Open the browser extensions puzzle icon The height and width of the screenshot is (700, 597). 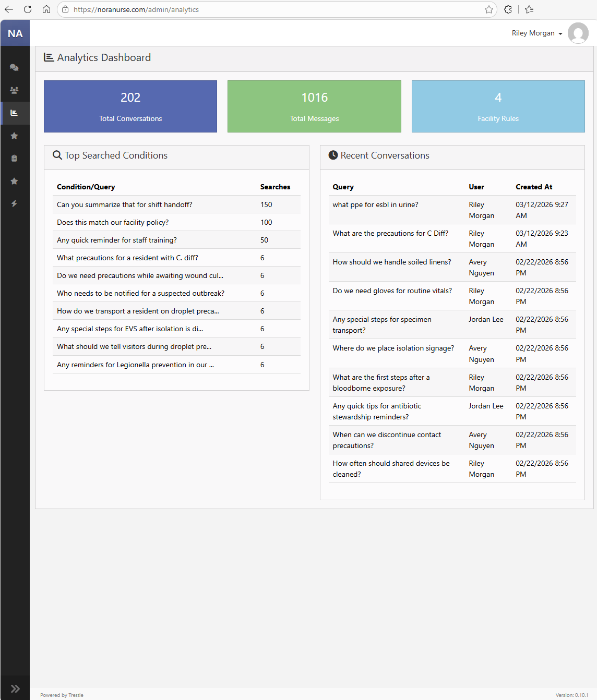pyautogui.click(x=507, y=9)
